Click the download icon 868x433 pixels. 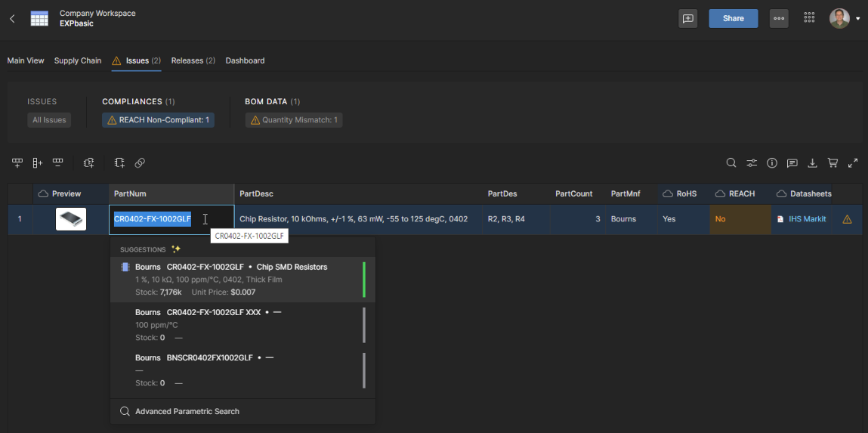point(813,162)
